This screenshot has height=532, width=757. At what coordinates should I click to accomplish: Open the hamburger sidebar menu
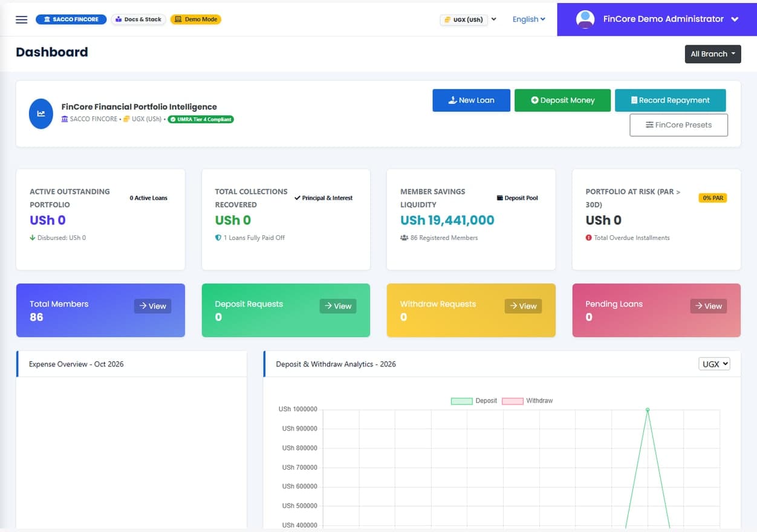22,19
